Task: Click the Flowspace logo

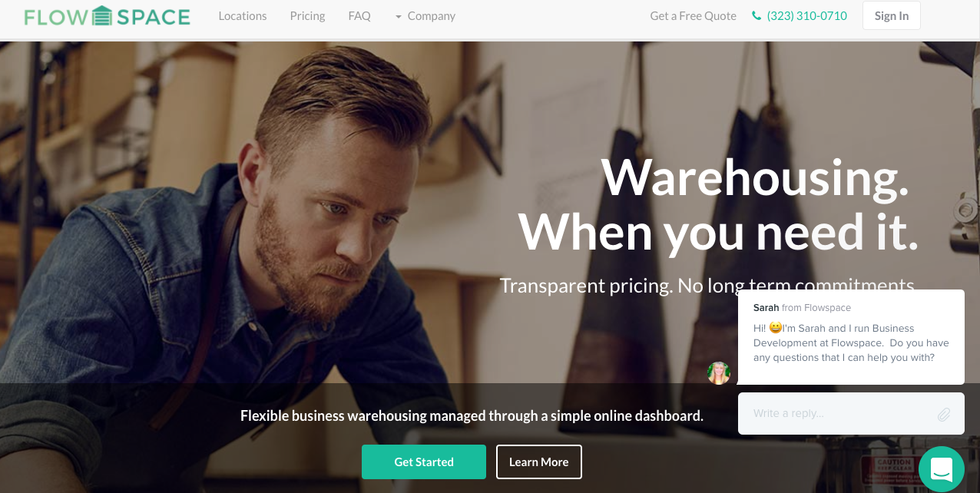Action: 107,16
